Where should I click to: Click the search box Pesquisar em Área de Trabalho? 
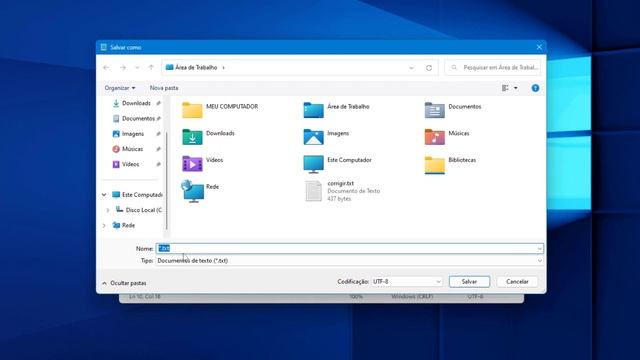[493, 67]
